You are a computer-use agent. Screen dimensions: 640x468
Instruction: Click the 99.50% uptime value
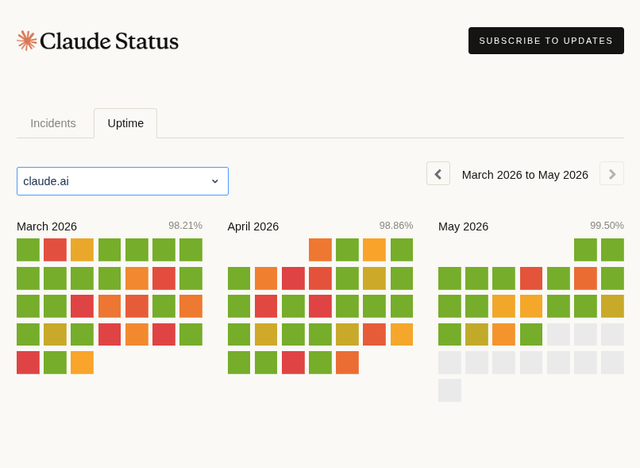click(607, 225)
